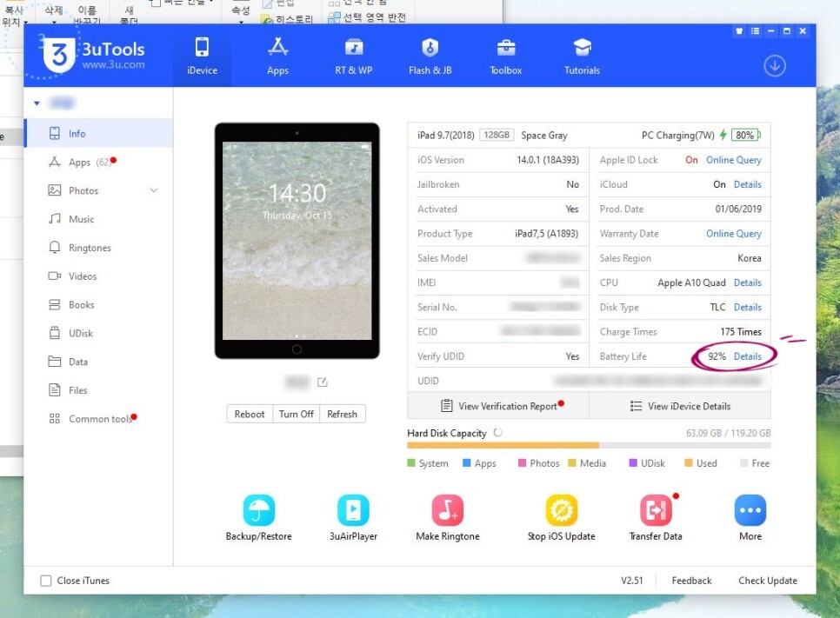Open UDisk in the sidebar
This screenshot has height=618, width=840.
click(99, 333)
